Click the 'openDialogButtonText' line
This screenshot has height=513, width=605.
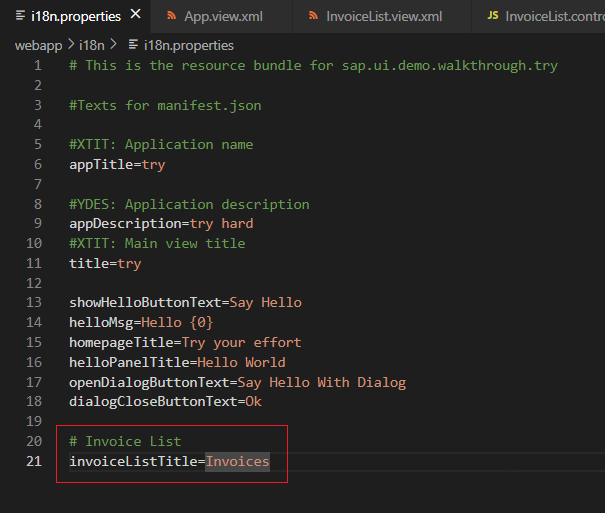(x=238, y=383)
